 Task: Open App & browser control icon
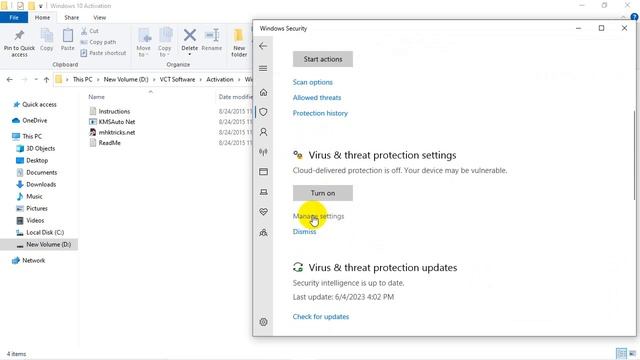pyautogui.click(x=263, y=171)
